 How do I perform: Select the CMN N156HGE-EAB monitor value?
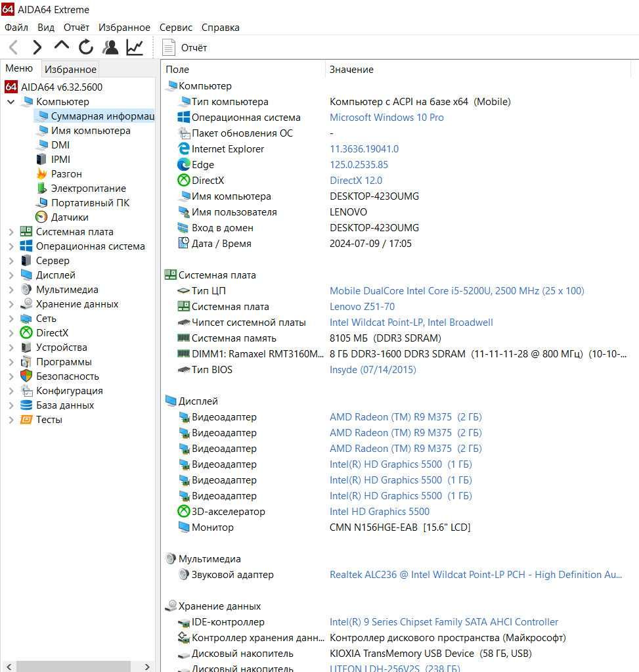point(400,527)
